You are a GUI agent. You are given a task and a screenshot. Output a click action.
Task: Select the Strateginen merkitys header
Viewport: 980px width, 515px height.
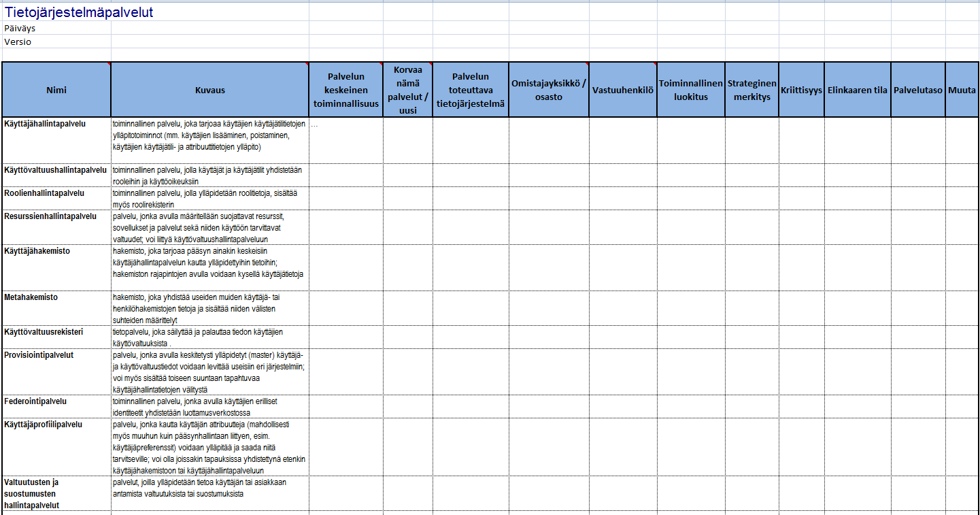752,90
